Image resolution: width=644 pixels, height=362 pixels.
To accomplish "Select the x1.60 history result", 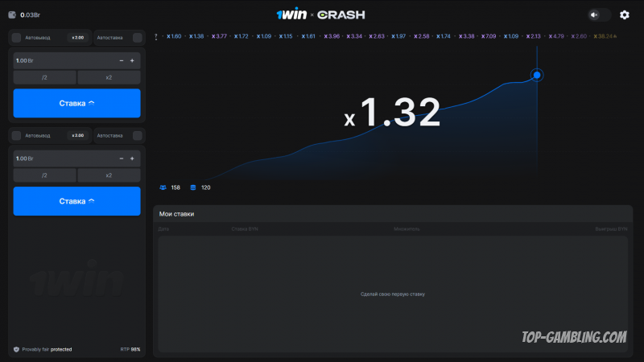I will [174, 36].
